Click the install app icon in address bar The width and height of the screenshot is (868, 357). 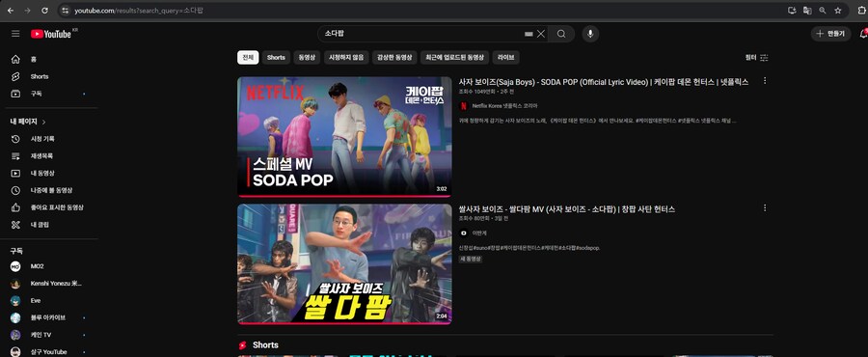(792, 10)
